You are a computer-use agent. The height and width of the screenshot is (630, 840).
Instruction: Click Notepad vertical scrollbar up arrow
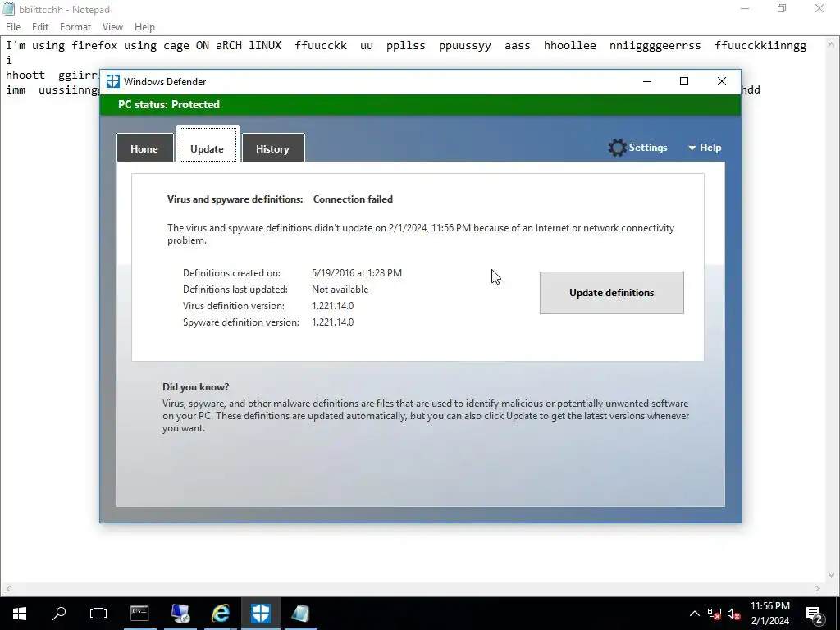tap(832, 44)
